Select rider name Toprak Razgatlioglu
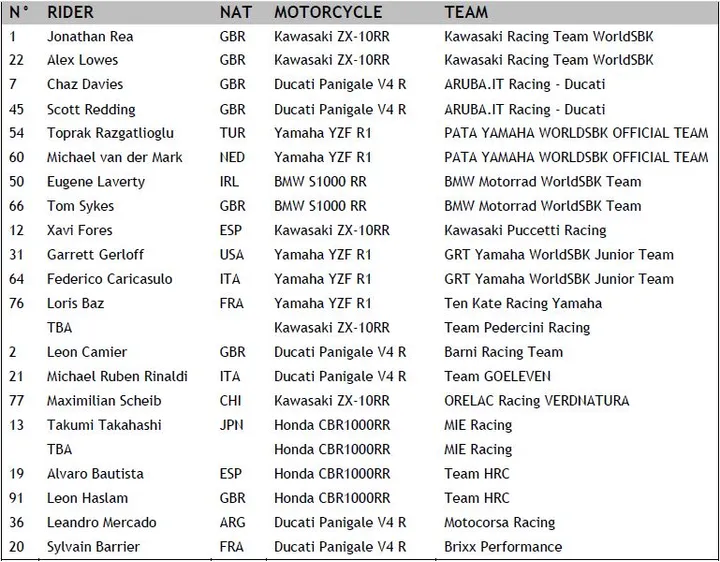Viewport: 720px width, 562px height. click(110, 133)
